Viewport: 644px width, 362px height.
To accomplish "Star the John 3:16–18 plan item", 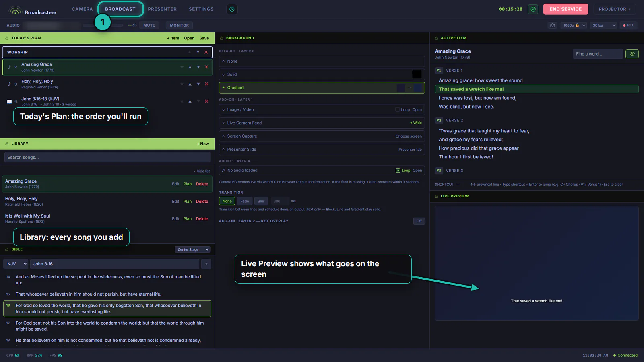I will pos(182,101).
